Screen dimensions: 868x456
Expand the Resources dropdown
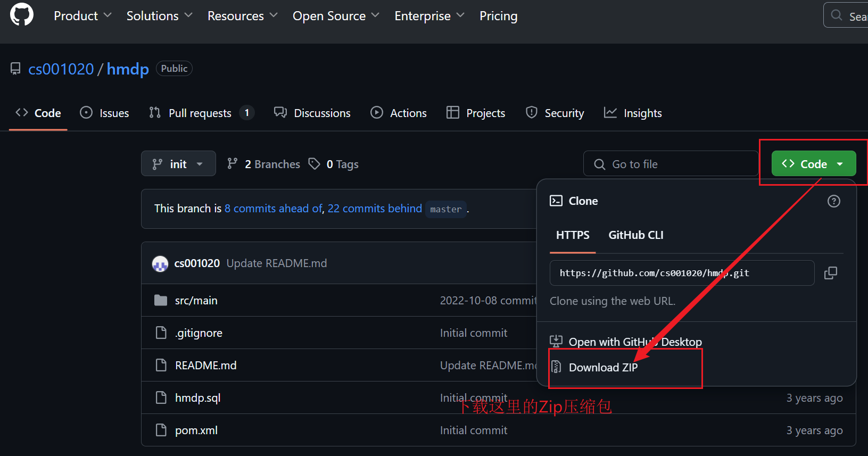pyautogui.click(x=243, y=16)
